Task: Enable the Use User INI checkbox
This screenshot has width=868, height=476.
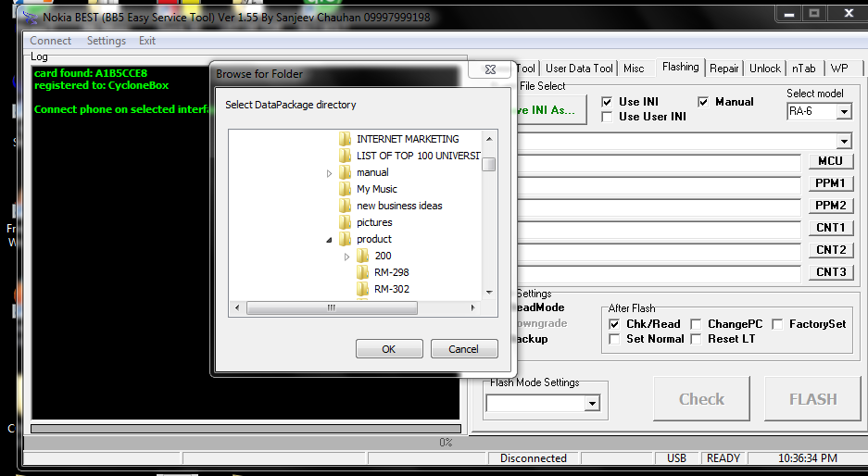Action: point(608,117)
